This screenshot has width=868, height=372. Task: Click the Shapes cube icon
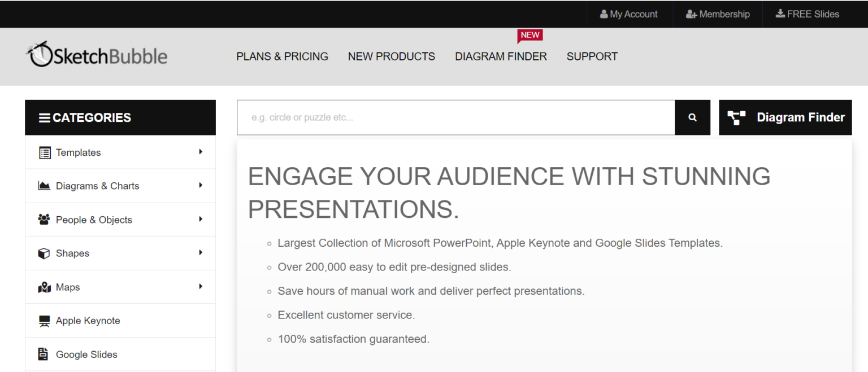tap(44, 253)
